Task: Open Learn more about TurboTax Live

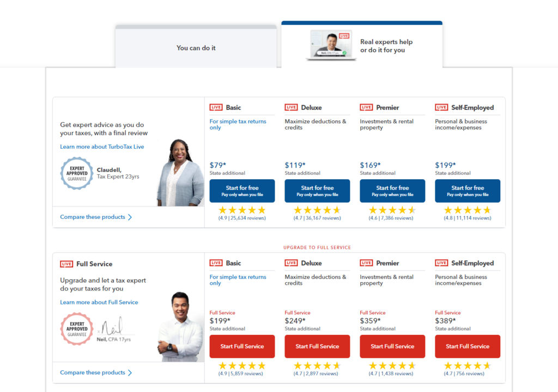Action: 102,146
